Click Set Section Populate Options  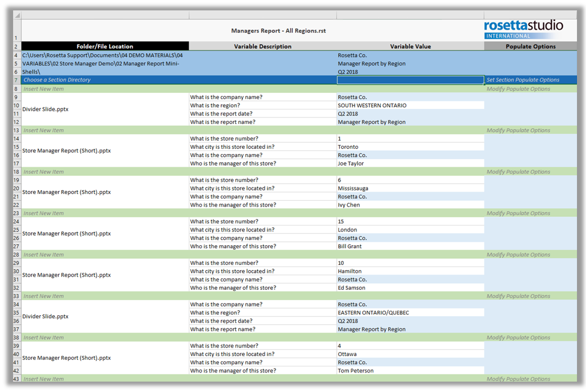[523, 80]
